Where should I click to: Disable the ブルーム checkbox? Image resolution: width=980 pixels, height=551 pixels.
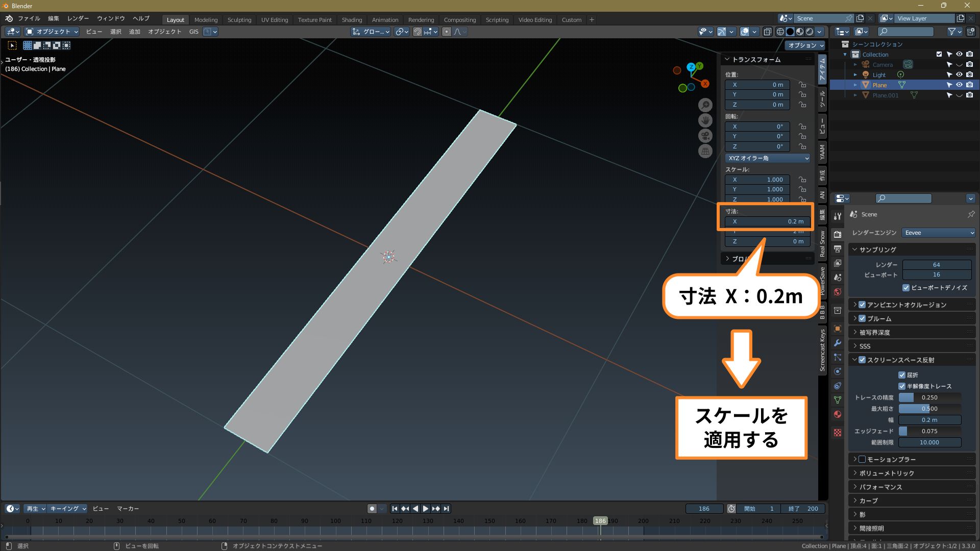(862, 318)
